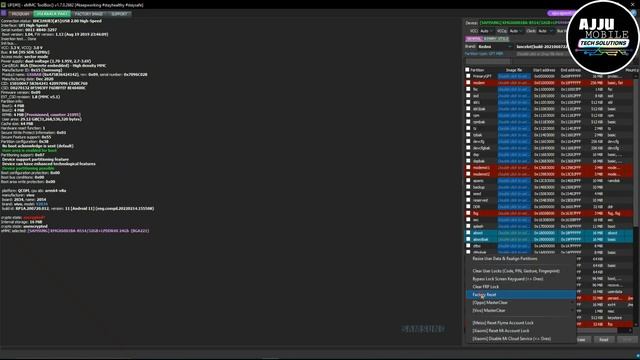The height and width of the screenshot is (360, 640).
Task: Open the Clock Auto dropdown
Action: tap(545, 31)
